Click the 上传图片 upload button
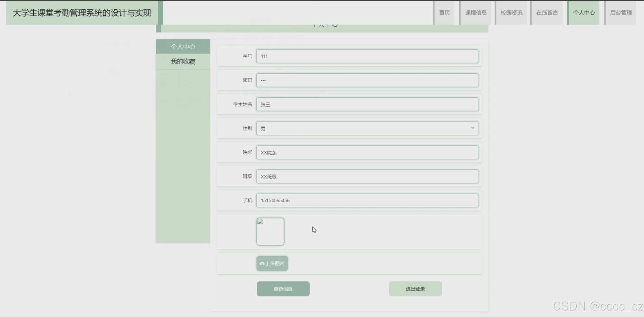The height and width of the screenshot is (317, 644). coord(272,263)
